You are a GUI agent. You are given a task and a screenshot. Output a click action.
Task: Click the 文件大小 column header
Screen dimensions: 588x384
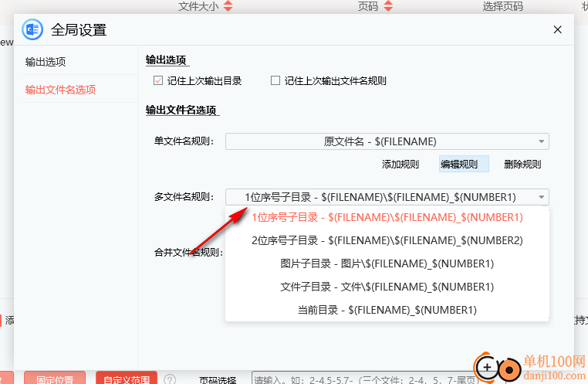(x=198, y=6)
